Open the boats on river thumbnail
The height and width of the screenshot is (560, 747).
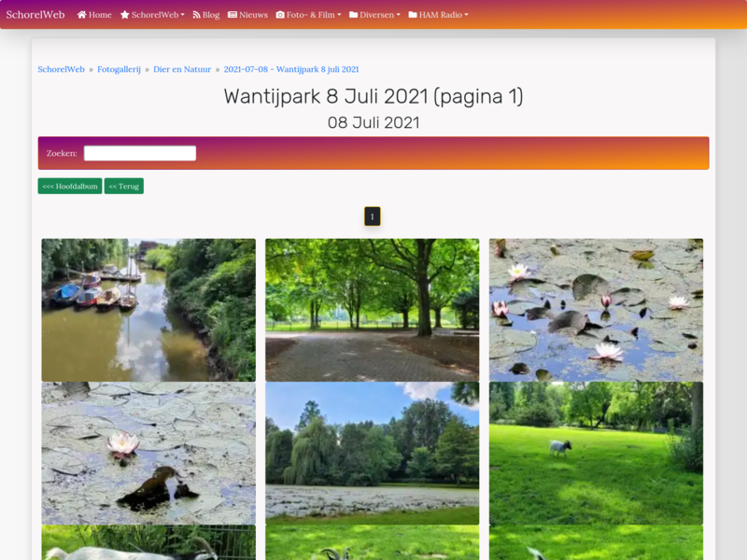point(148,310)
